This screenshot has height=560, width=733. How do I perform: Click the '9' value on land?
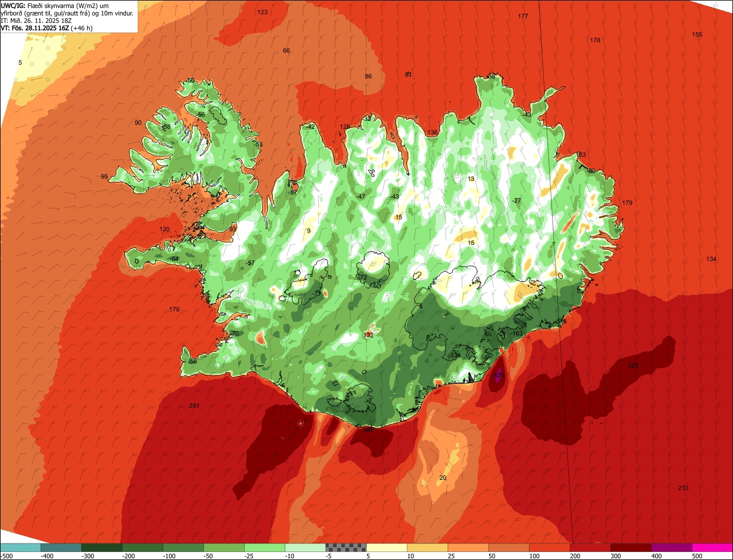point(309,231)
